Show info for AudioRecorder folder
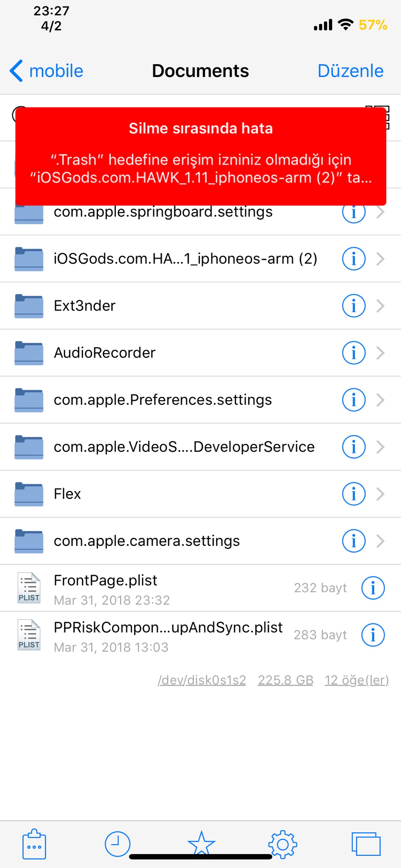The height and width of the screenshot is (868, 401). click(354, 353)
